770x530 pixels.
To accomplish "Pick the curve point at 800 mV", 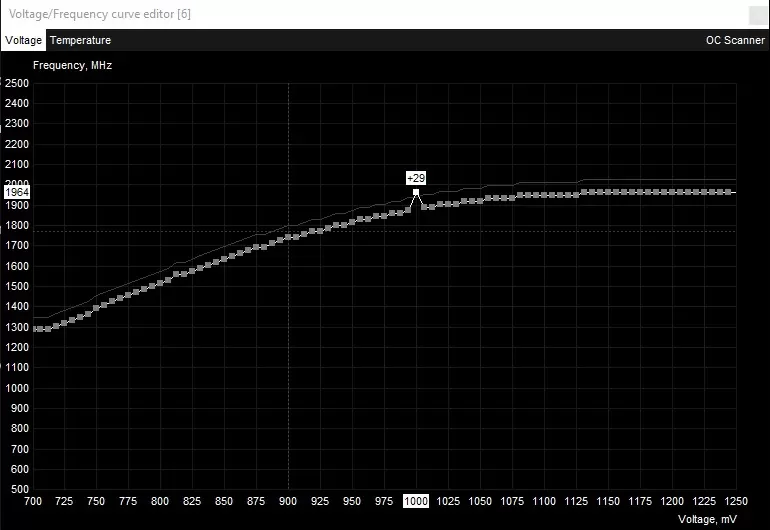I will [x=161, y=281].
